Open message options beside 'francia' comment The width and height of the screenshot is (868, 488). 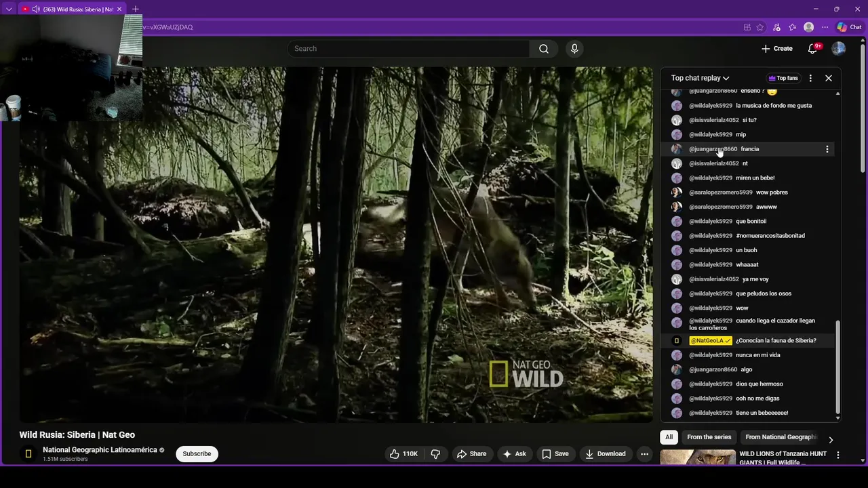(827, 149)
